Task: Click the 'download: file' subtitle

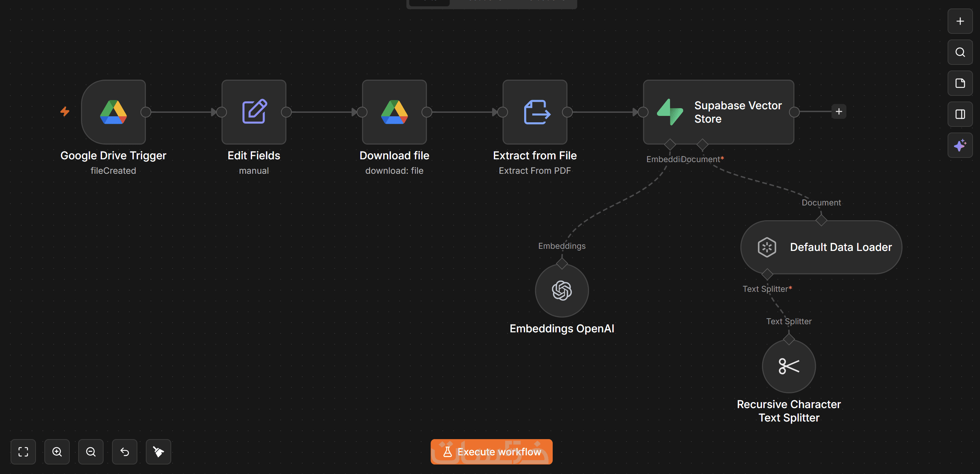Action: point(395,171)
